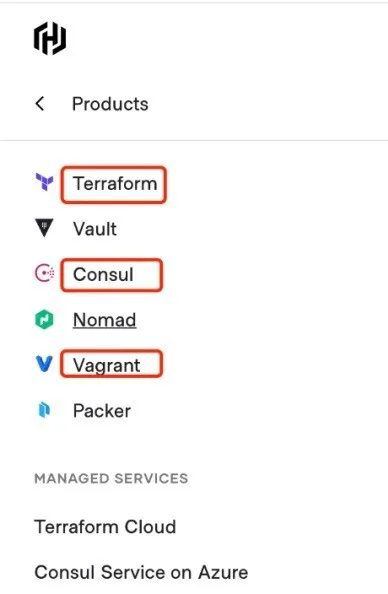Click the HashiCorp logo at top
Viewport: 388px width, 594px height.
pos(50,38)
